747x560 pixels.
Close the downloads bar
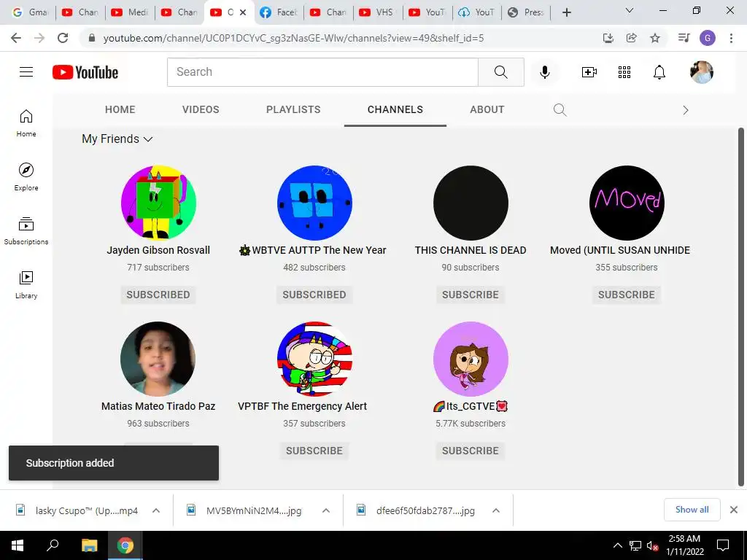click(x=734, y=510)
